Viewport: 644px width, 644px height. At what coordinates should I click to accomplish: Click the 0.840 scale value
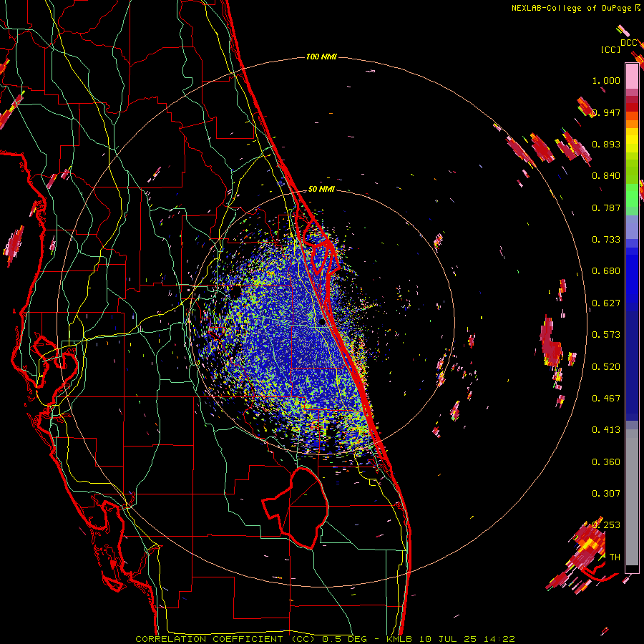pyautogui.click(x=606, y=176)
